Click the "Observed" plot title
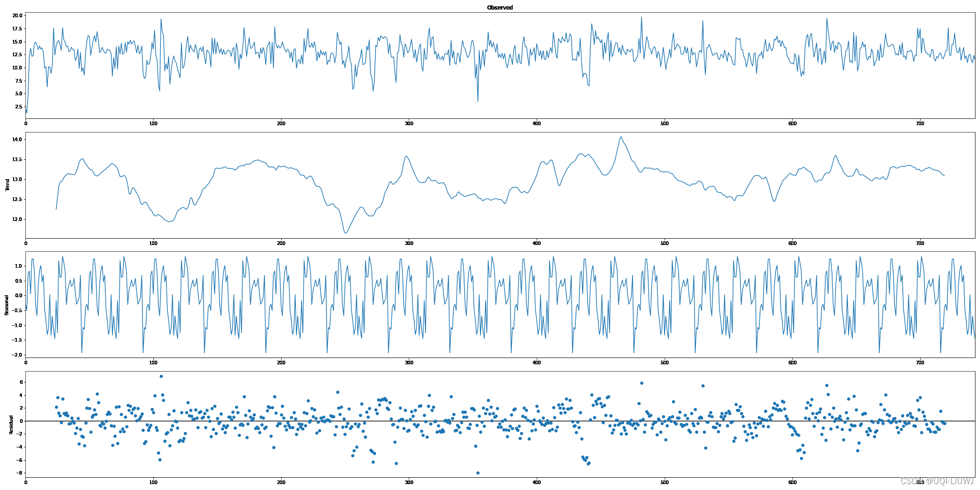 point(500,8)
